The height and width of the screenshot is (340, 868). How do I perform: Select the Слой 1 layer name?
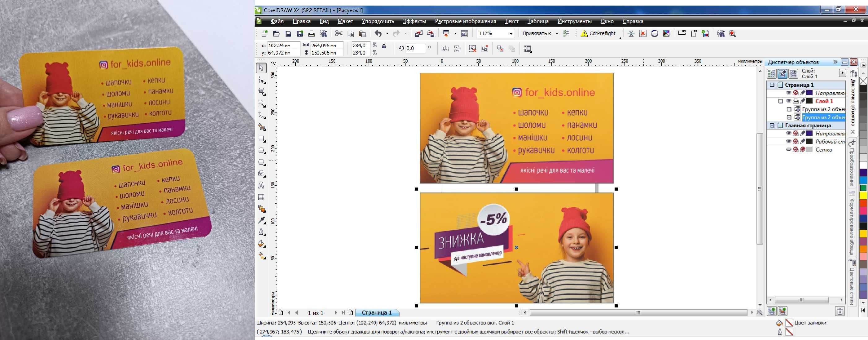coord(824,101)
